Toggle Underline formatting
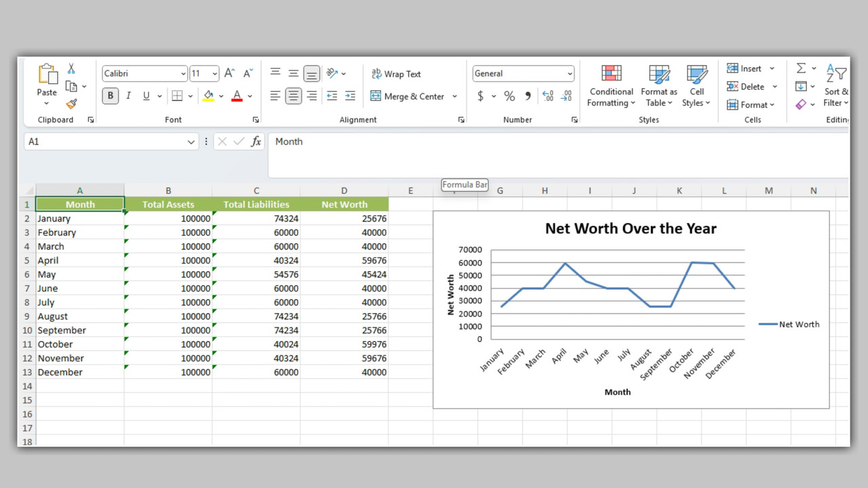Viewport: 868px width, 488px height. [x=146, y=96]
